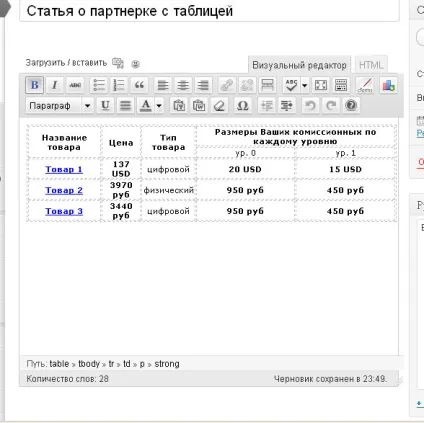The image size is (424, 423).
Task: Click the Цена header cell
Action: pyautogui.click(x=121, y=143)
